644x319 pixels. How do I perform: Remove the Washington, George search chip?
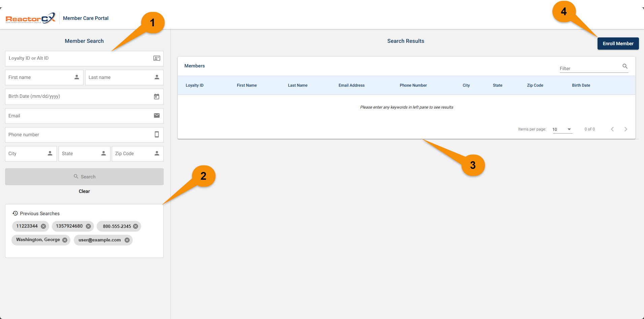(65, 240)
